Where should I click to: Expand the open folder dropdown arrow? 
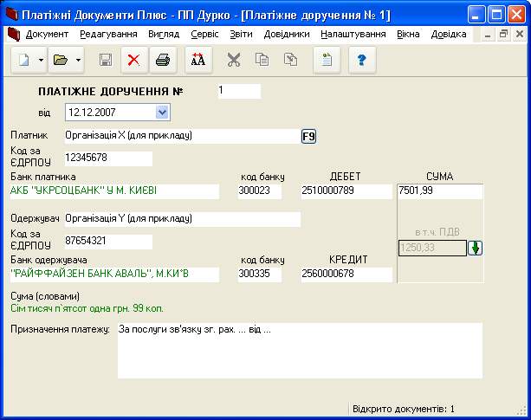pos(78,61)
